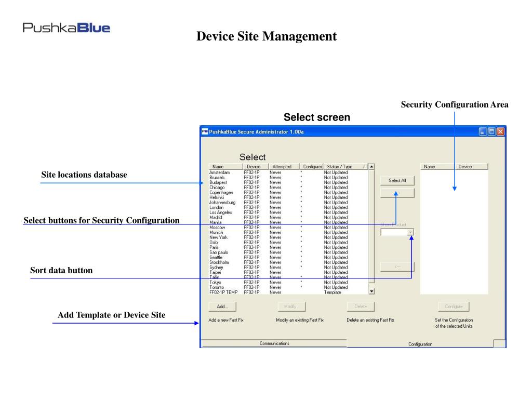Switch to the Configuration tab

420,344
